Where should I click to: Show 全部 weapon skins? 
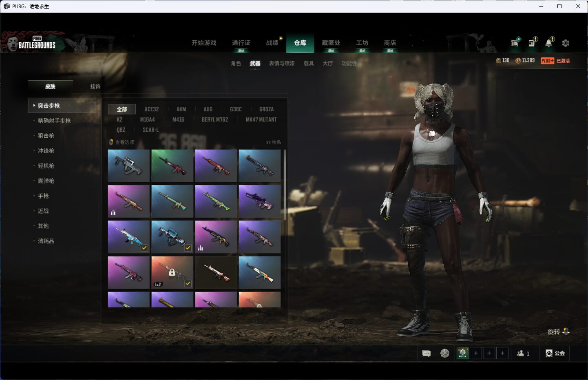tap(122, 109)
